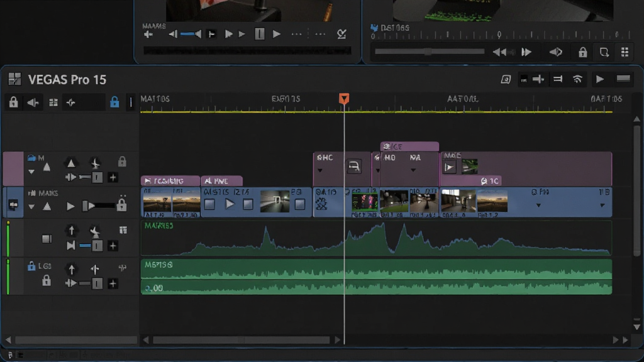Open the dropdown arrow under NA in purple clip
Image resolution: width=644 pixels, height=362 pixels.
(x=413, y=170)
